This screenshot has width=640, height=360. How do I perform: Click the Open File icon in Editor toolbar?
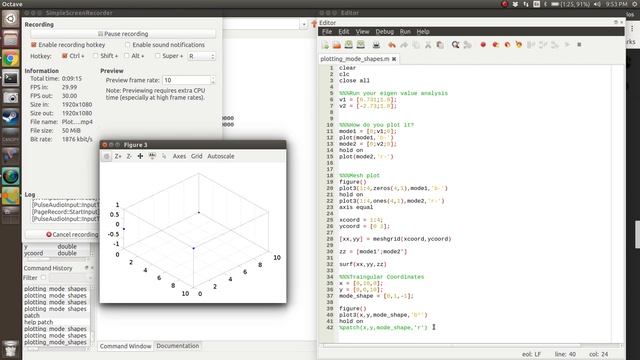[337, 45]
